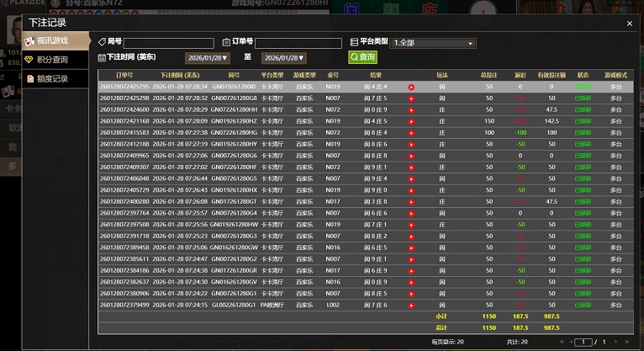Open the start date picker dropdown

[x=204, y=58]
